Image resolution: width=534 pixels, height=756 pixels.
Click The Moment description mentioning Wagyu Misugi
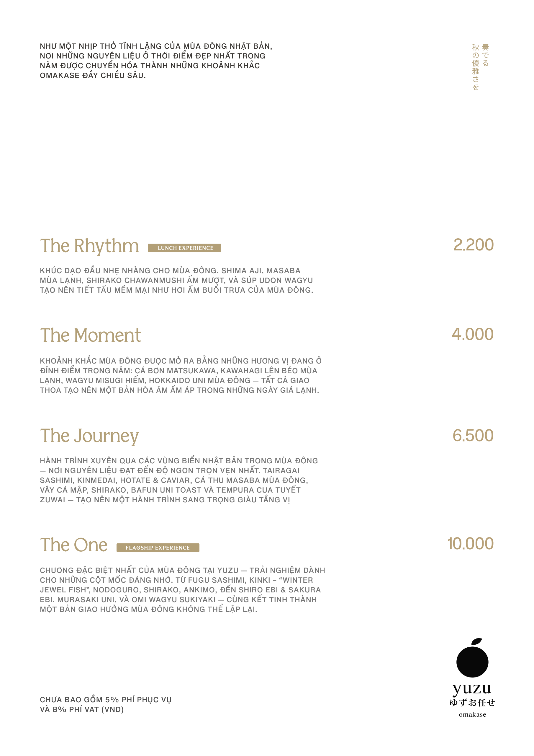(x=180, y=375)
